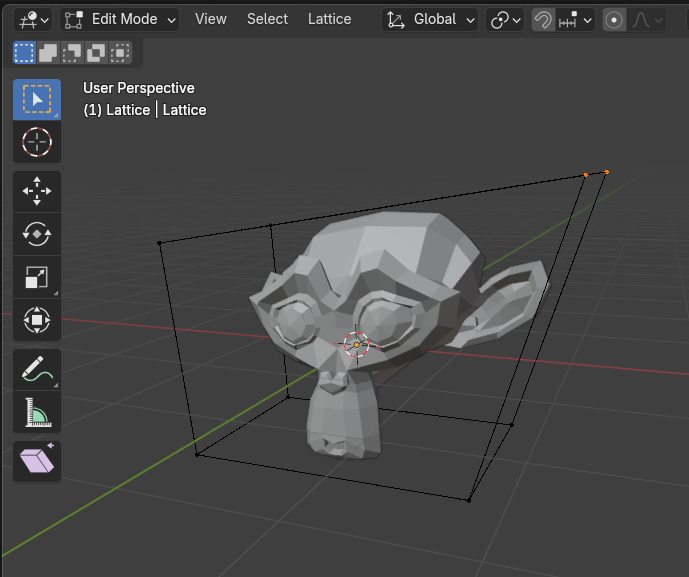
Task: Choose invert selection mode
Action: click(x=96, y=53)
